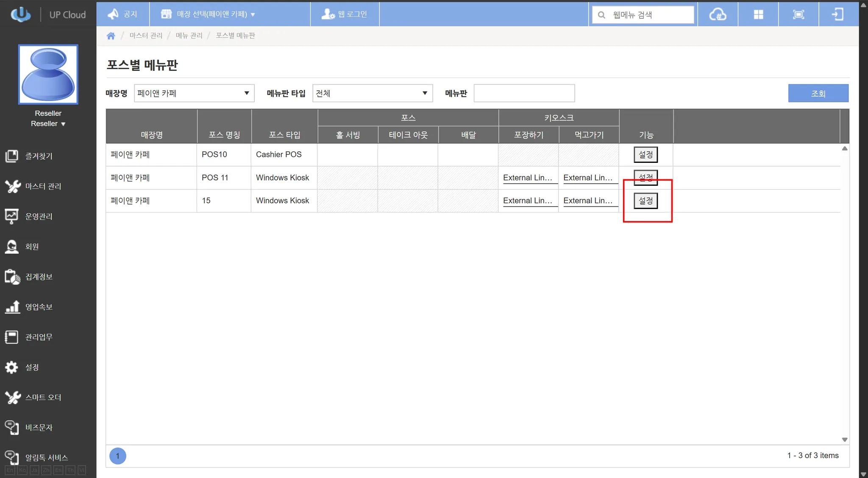Click the home icon in breadcrumb
The width and height of the screenshot is (868, 478).
coord(111,36)
